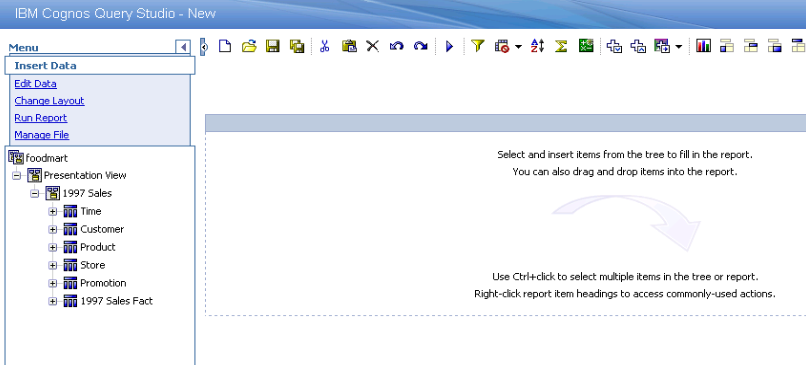Open the Edit Data menu
806x365 pixels.
click(35, 84)
